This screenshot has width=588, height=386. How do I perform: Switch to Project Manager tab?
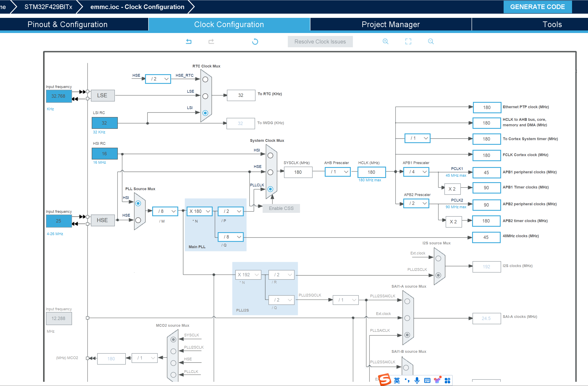391,24
